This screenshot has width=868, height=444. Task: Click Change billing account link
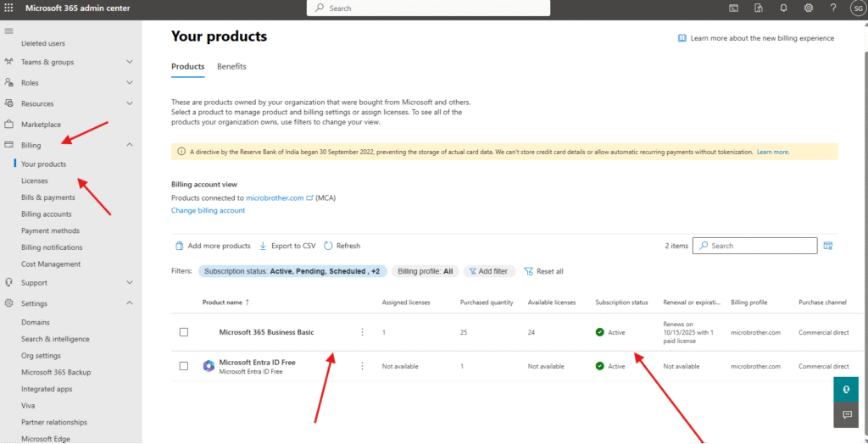pyautogui.click(x=208, y=210)
